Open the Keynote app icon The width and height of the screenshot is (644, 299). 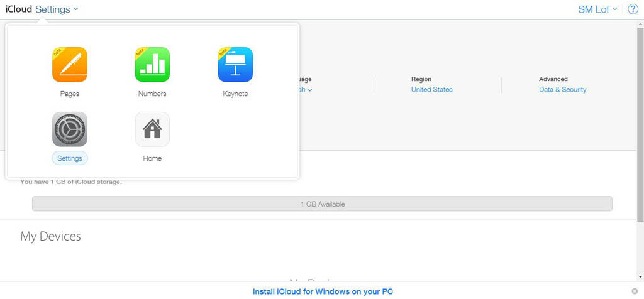[x=235, y=65]
